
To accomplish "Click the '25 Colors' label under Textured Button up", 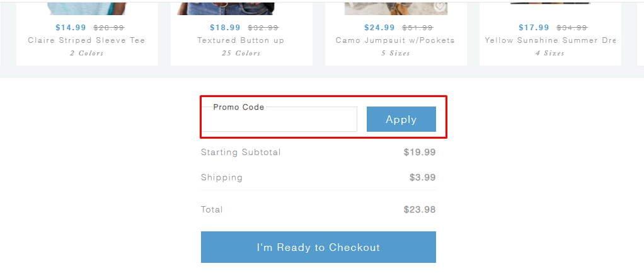I will 241,54.
